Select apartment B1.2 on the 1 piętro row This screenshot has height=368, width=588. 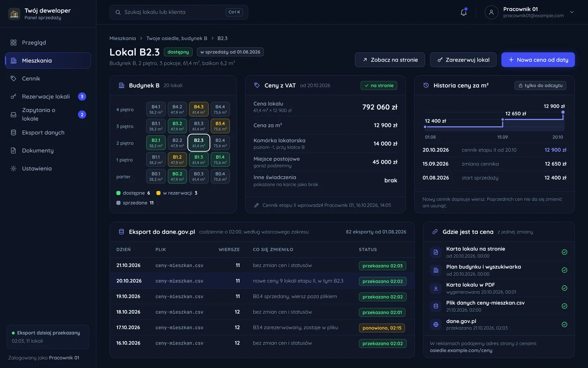click(x=177, y=160)
